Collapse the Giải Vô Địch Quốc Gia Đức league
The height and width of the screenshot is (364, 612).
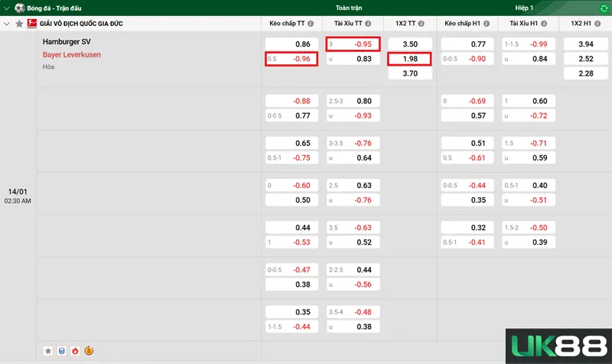click(x=7, y=24)
